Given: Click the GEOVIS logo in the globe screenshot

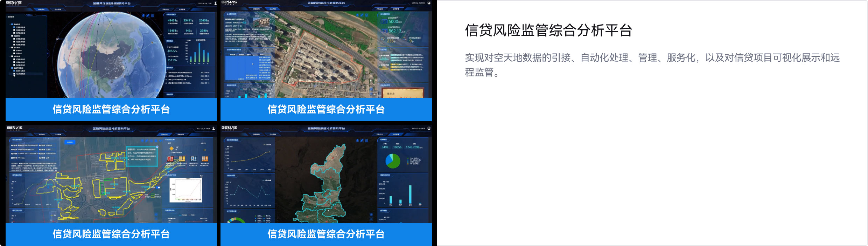Looking at the screenshot, I should coord(14,3).
